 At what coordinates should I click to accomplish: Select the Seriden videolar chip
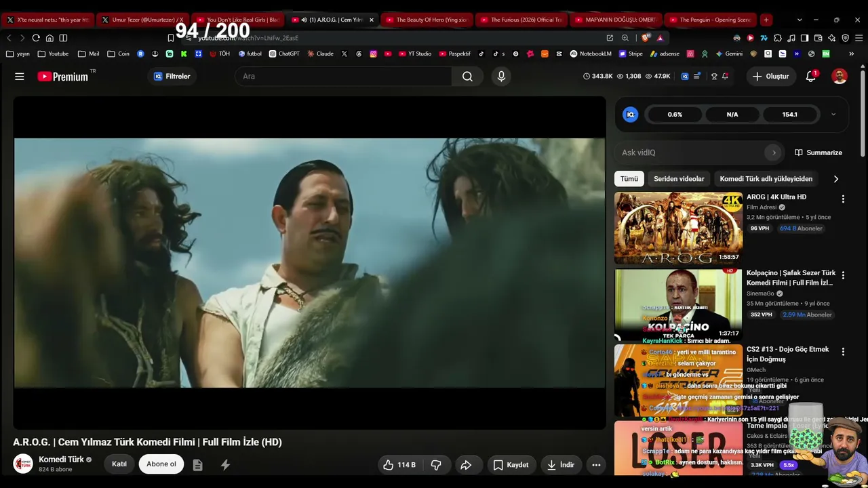tap(679, 179)
